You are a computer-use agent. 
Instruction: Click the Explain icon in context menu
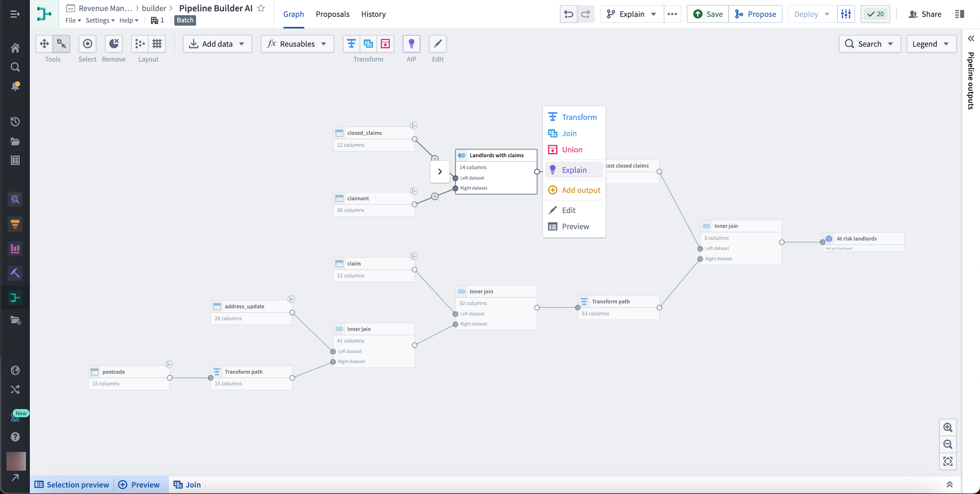pyautogui.click(x=552, y=169)
